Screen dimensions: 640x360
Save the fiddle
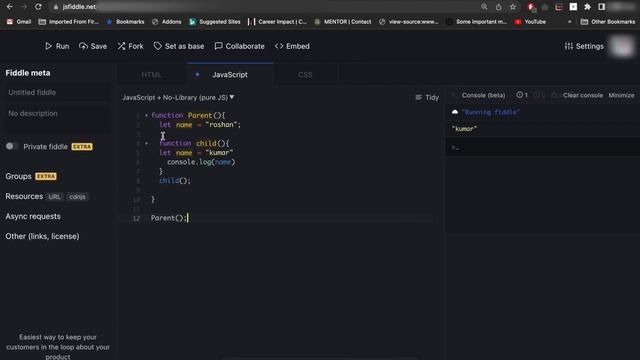(x=93, y=46)
